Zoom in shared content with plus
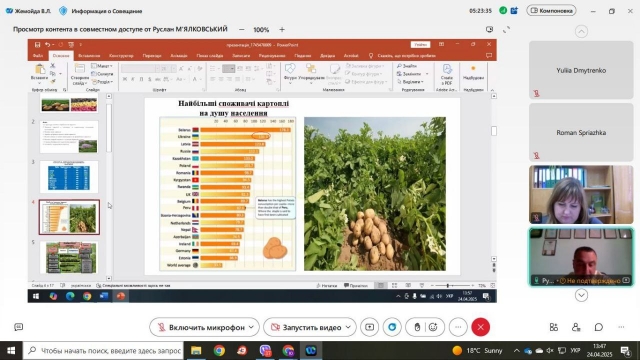Viewport: 640px width, 360px height. point(282,29)
